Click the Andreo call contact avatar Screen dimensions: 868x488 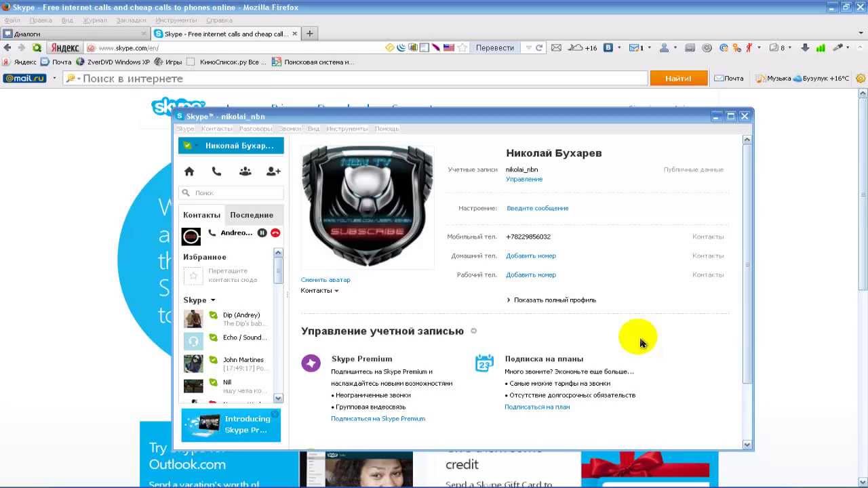pos(191,236)
